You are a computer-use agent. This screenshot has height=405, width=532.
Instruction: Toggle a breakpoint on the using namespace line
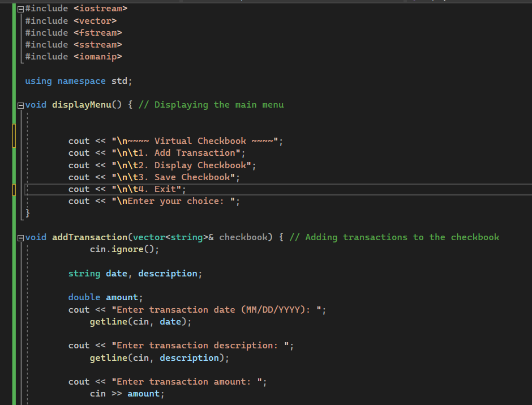click(x=7, y=80)
